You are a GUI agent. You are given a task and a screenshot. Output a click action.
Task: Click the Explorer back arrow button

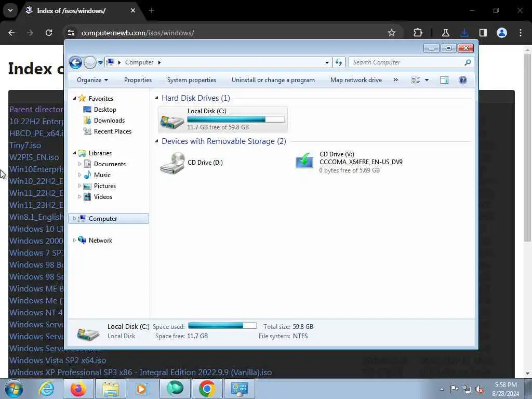[75, 62]
